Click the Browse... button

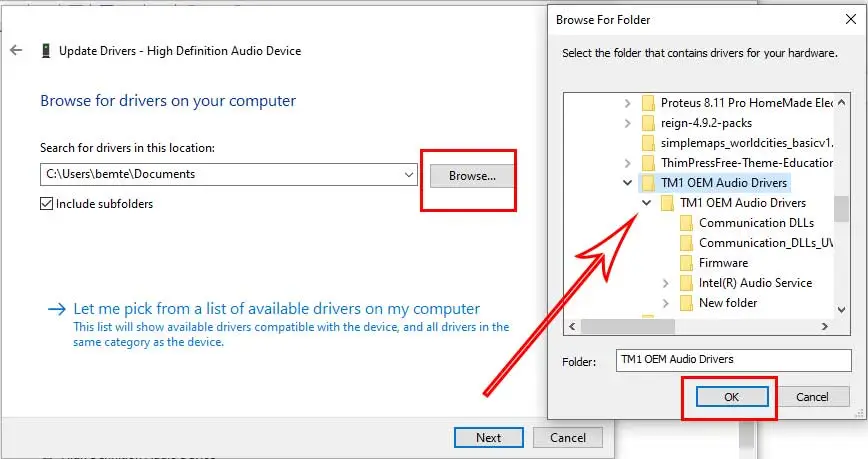(x=472, y=175)
